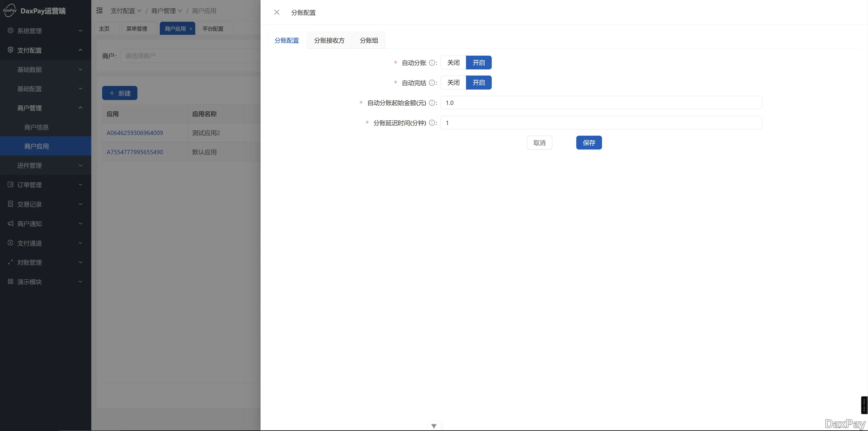Open application link A0646259306964009
This screenshot has height=431, width=868.
pos(135,133)
